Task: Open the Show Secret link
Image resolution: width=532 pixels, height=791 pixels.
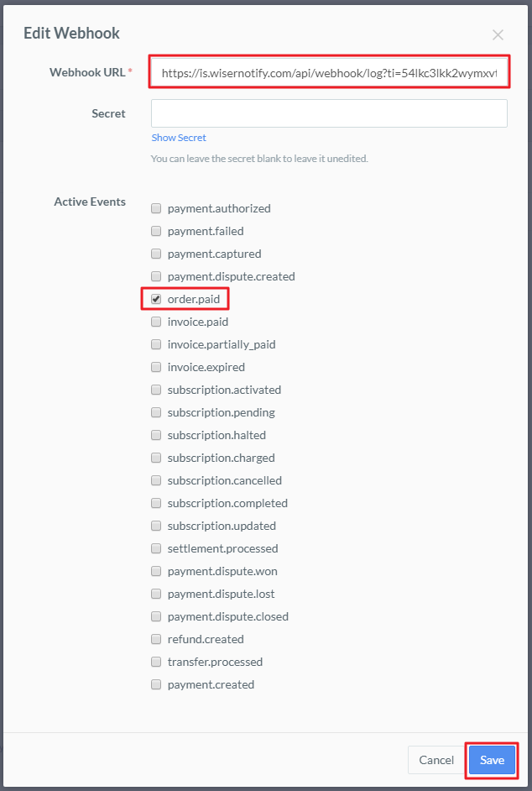Action: coord(179,138)
